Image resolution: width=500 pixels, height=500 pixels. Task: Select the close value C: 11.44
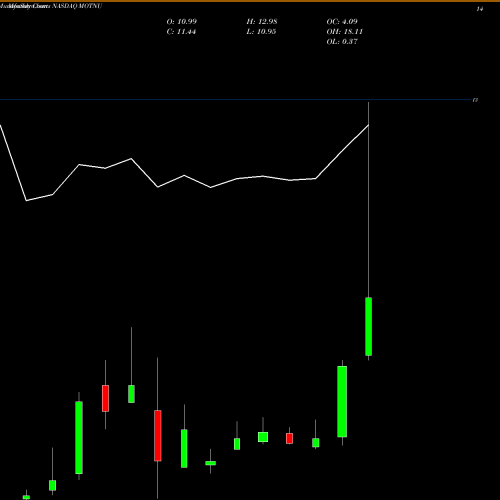[181, 32]
